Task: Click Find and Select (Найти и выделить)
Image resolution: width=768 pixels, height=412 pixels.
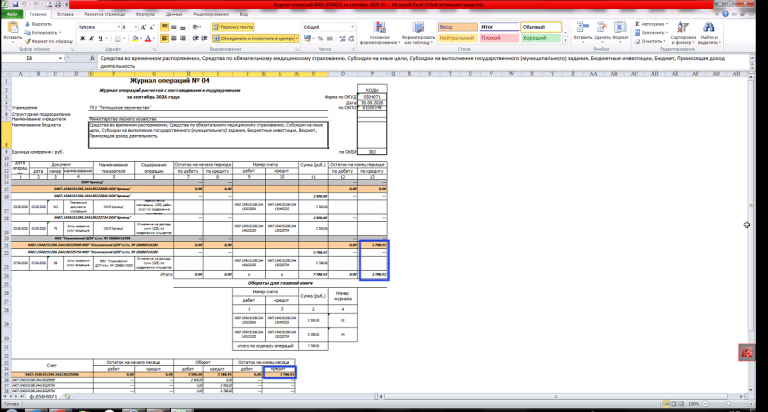Action: tap(709, 33)
